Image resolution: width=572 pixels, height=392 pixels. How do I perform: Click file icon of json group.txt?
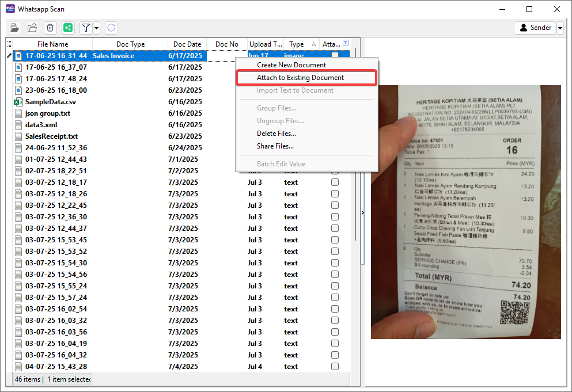[x=18, y=113]
